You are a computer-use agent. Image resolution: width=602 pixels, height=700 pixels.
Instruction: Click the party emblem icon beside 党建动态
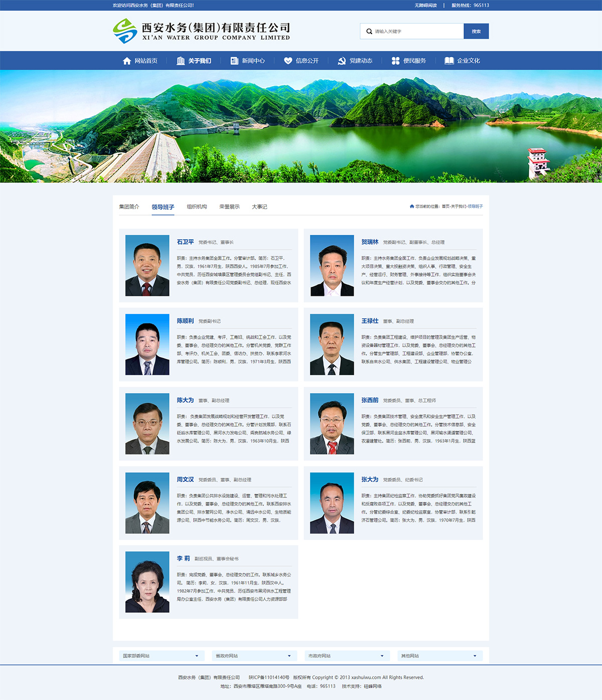coord(342,61)
